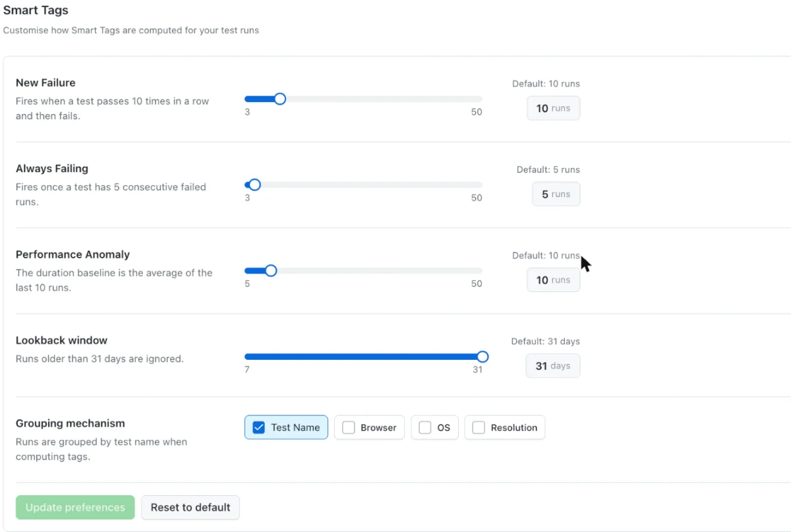This screenshot has width=791, height=532.
Task: Click the Lookback window title
Action: 61,340
